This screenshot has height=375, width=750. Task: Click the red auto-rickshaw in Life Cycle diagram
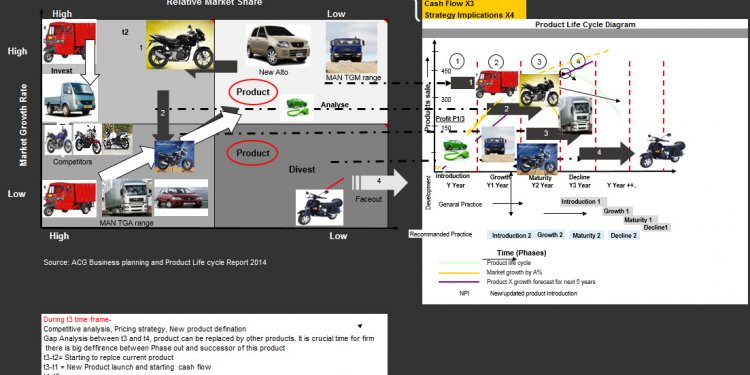[497, 84]
